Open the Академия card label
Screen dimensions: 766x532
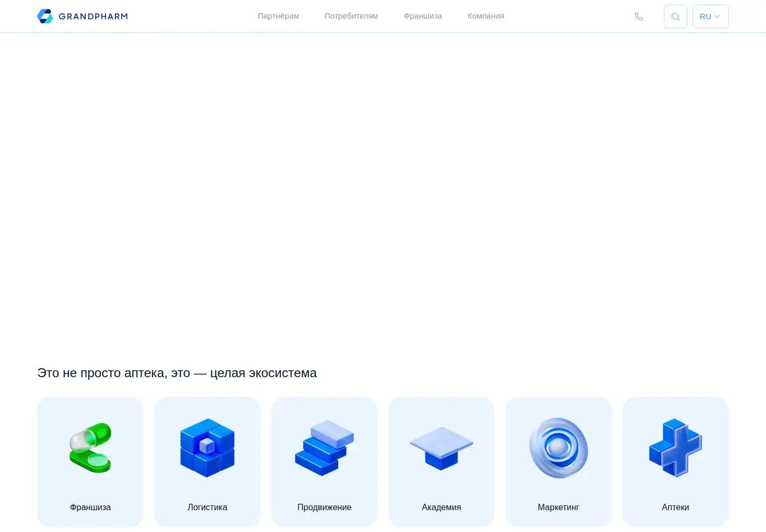point(442,508)
